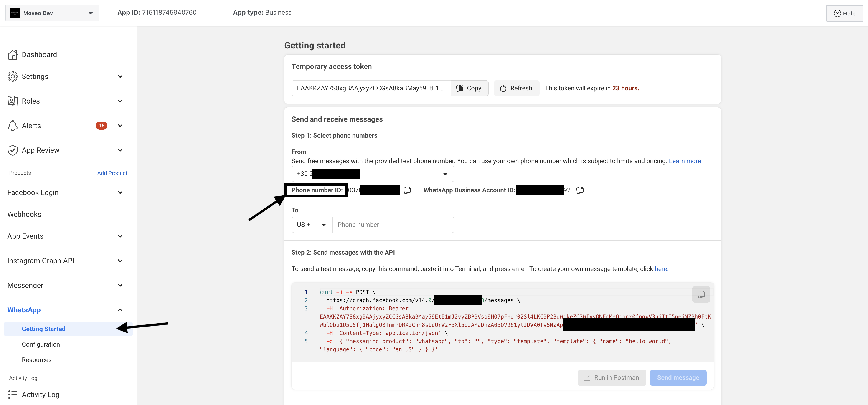Expand the Settings sidebar section
This screenshot has height=405, width=868.
pyautogui.click(x=120, y=76)
